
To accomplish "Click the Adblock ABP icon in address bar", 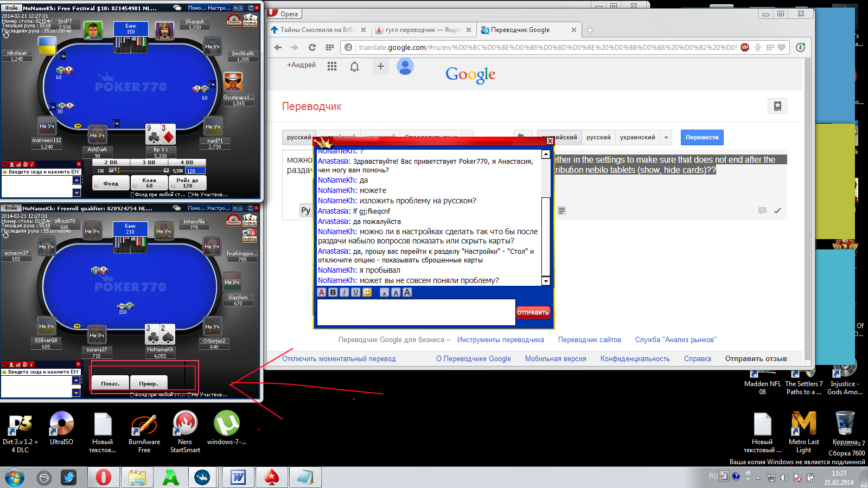I will [x=745, y=47].
